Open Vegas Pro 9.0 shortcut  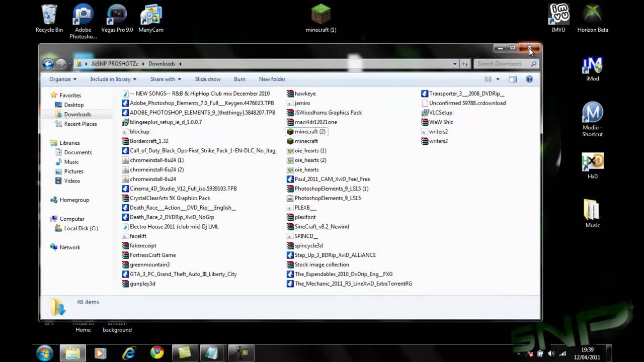(117, 19)
